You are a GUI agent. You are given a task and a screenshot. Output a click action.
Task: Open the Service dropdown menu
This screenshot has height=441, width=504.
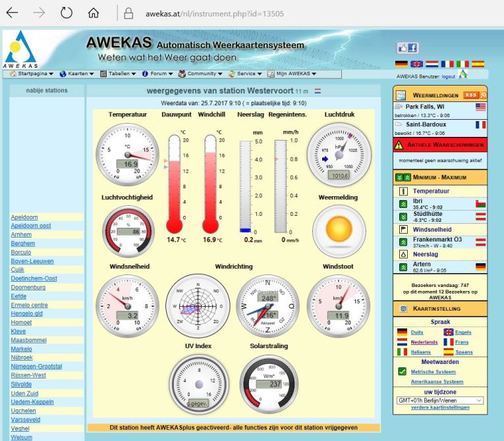click(245, 74)
